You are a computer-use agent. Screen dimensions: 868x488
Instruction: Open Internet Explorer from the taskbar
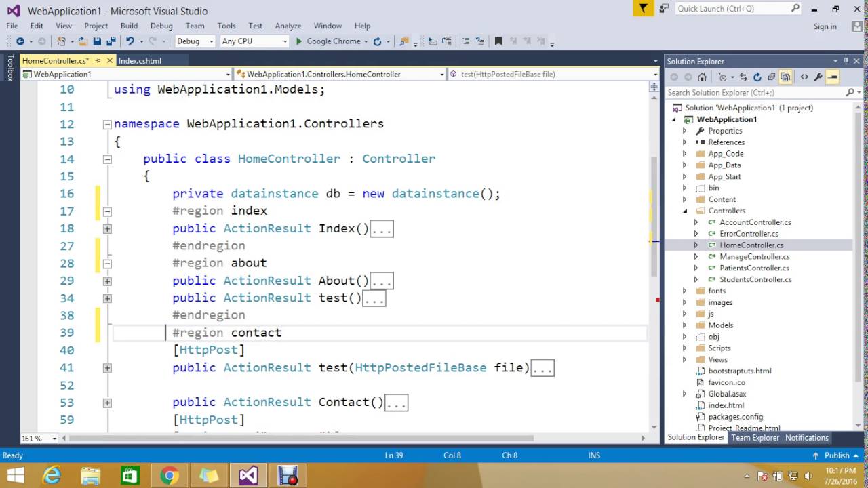[52, 475]
